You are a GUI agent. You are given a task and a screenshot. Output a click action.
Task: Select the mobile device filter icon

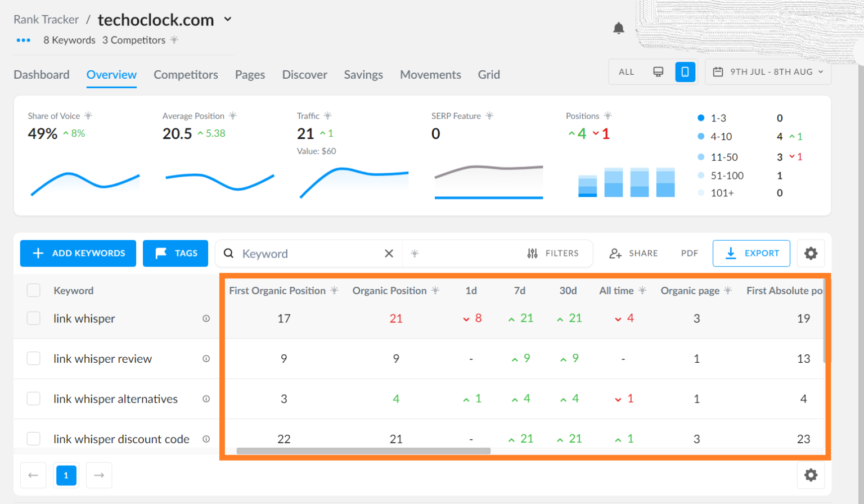point(685,71)
